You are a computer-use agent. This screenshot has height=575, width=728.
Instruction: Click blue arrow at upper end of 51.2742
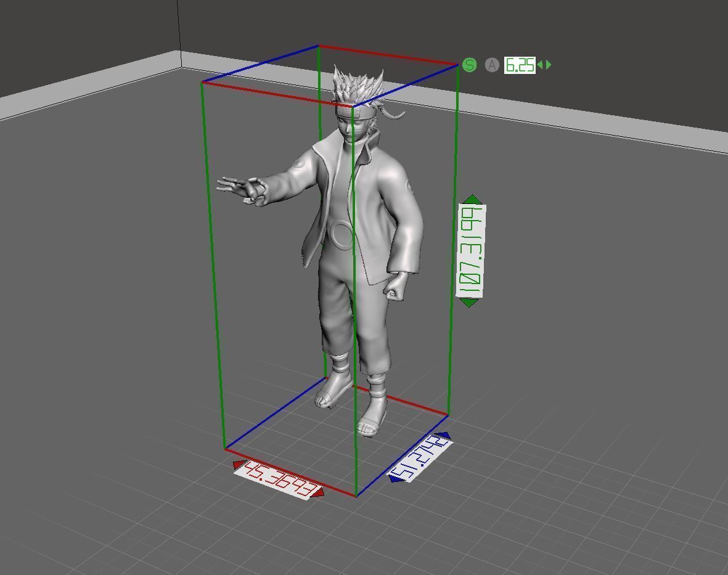pyautogui.click(x=444, y=435)
